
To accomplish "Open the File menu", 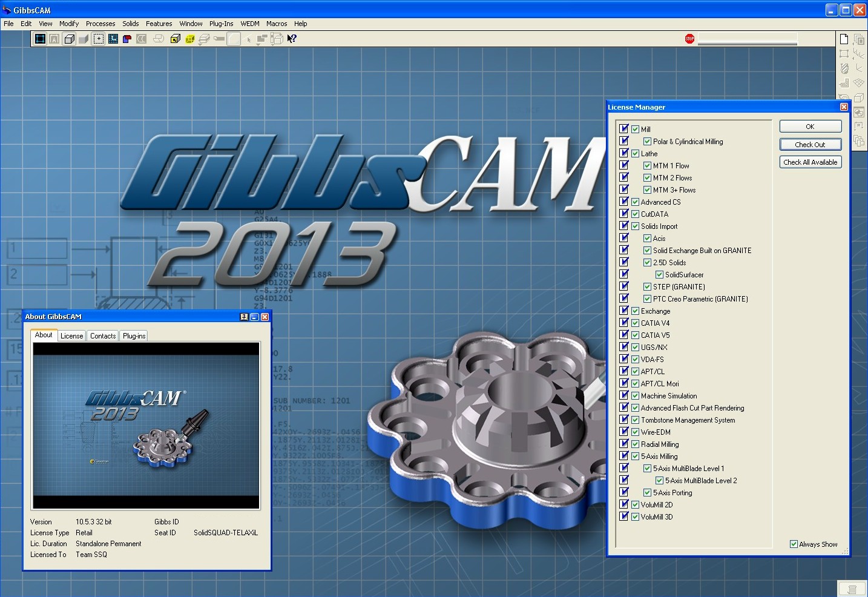I will point(8,24).
